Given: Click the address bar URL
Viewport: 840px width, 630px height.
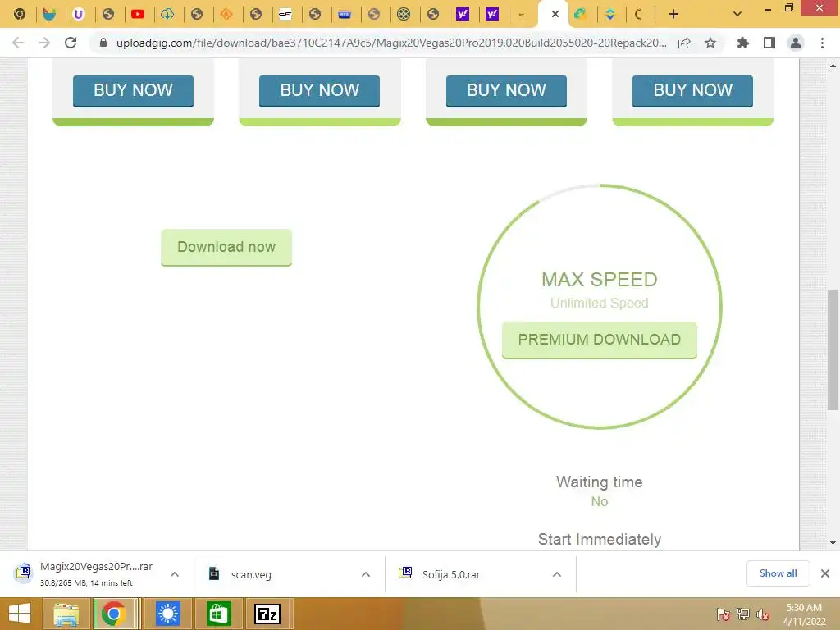Looking at the screenshot, I should (x=391, y=43).
